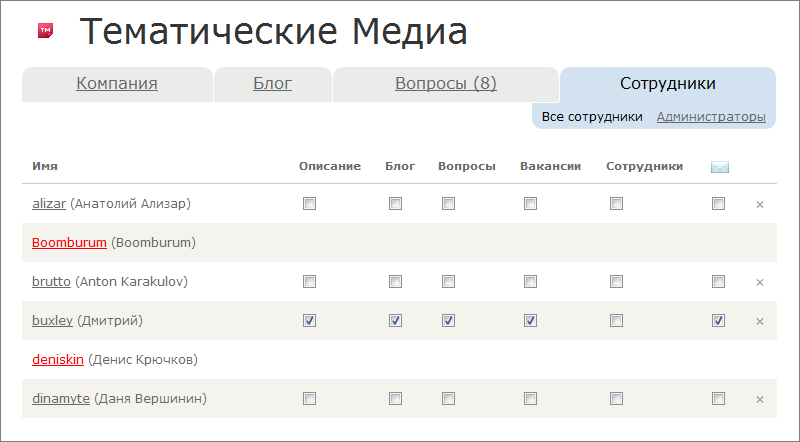Viewport: 800px width, 442px height.
Task: Select the Сотрудники tab
Action: click(668, 83)
